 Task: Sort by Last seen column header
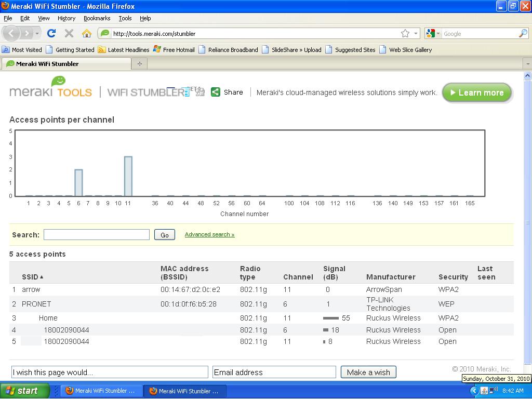pos(486,273)
